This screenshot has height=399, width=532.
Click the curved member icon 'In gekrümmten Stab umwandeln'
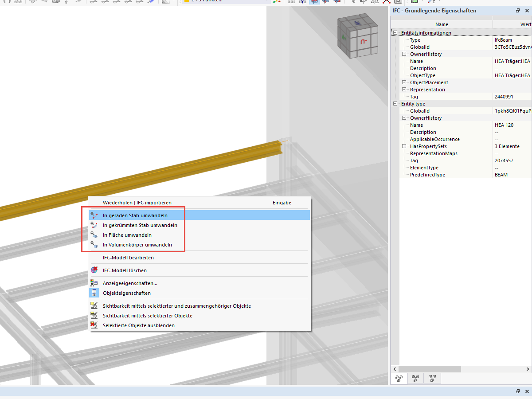pos(94,225)
